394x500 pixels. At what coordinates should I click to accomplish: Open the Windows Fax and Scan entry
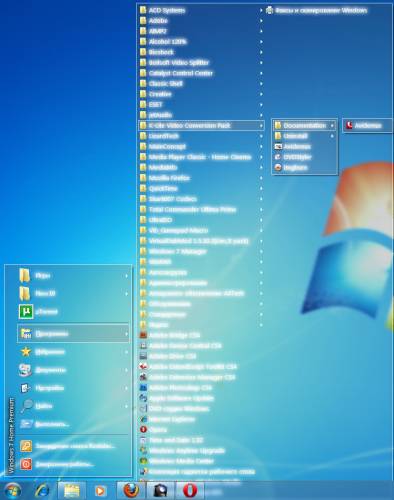(317, 10)
